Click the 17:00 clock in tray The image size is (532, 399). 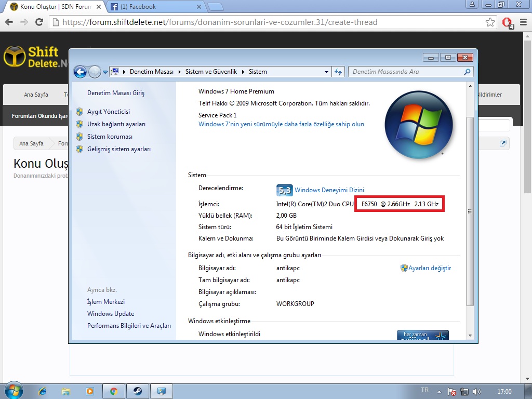(504, 392)
